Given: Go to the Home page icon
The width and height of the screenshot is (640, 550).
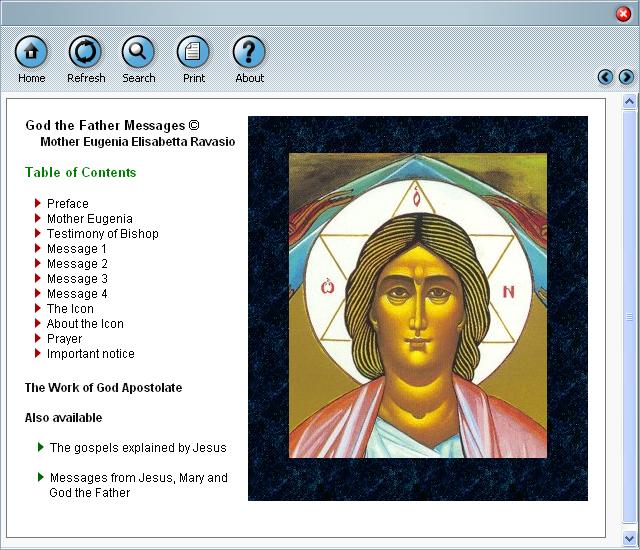Looking at the screenshot, I should point(31,51).
